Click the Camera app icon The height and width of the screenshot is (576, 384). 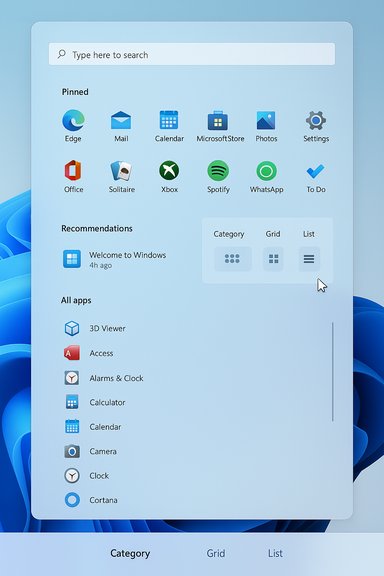[72, 451]
